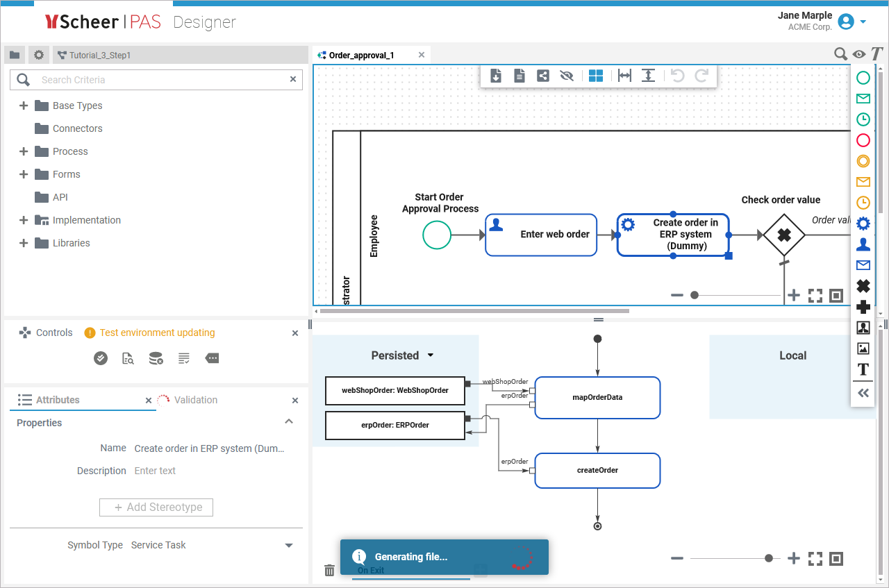Click the lower pane zoom slider handle
Screen dimensions: 889x588
coord(768,558)
